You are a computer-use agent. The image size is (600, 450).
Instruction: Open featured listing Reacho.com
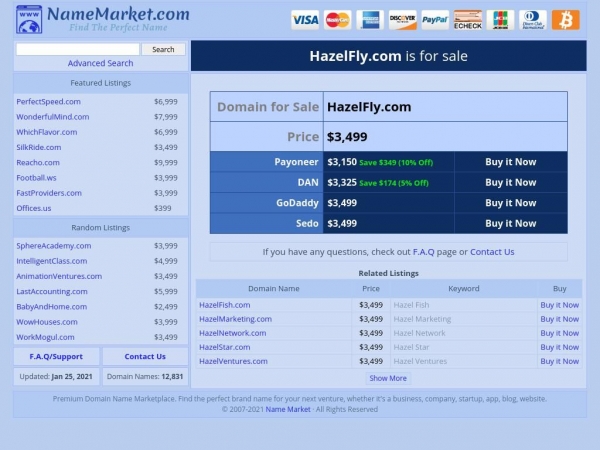[x=38, y=163]
